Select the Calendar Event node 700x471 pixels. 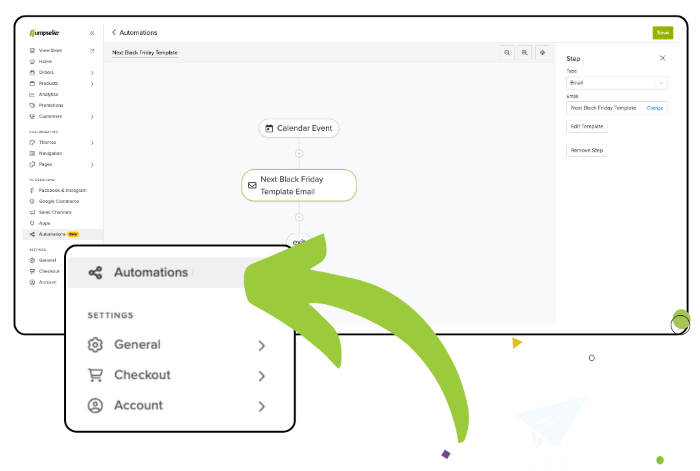(x=298, y=128)
